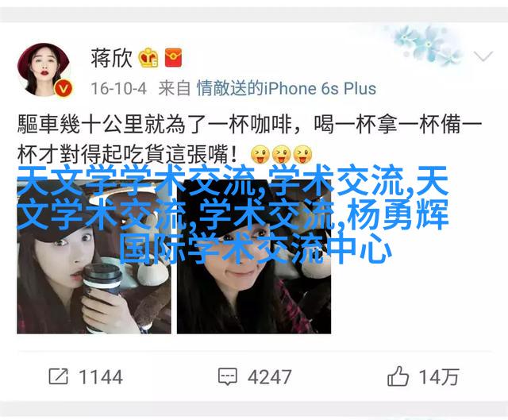Tap the 16-10-4 post date
Viewport: 508px width, 420px height.
(118, 89)
